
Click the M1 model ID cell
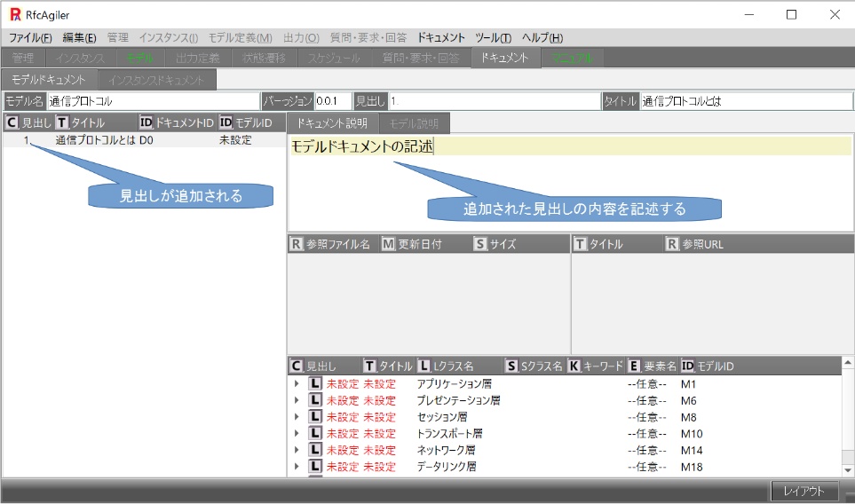tap(688, 384)
